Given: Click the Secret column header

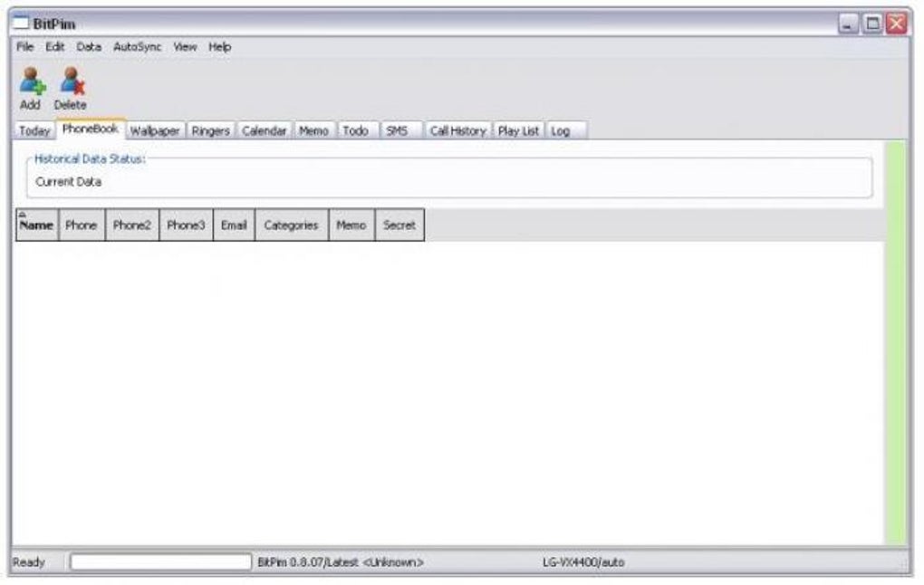Looking at the screenshot, I should [x=399, y=225].
